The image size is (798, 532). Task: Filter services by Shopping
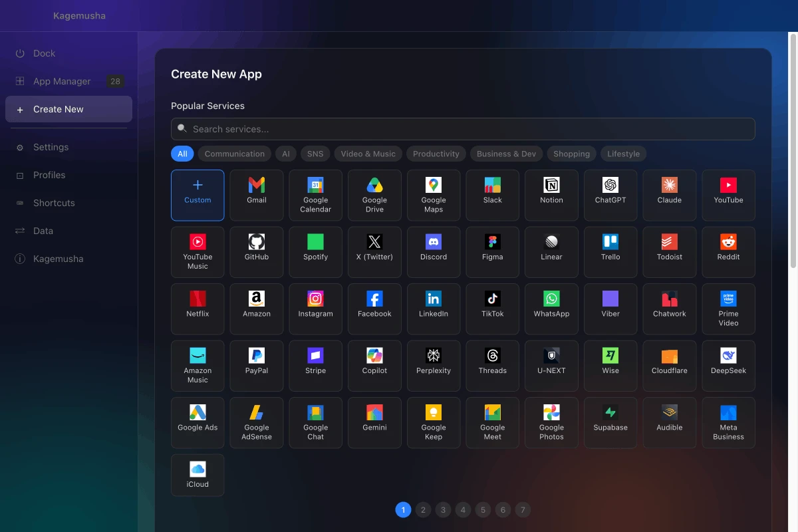coord(572,154)
